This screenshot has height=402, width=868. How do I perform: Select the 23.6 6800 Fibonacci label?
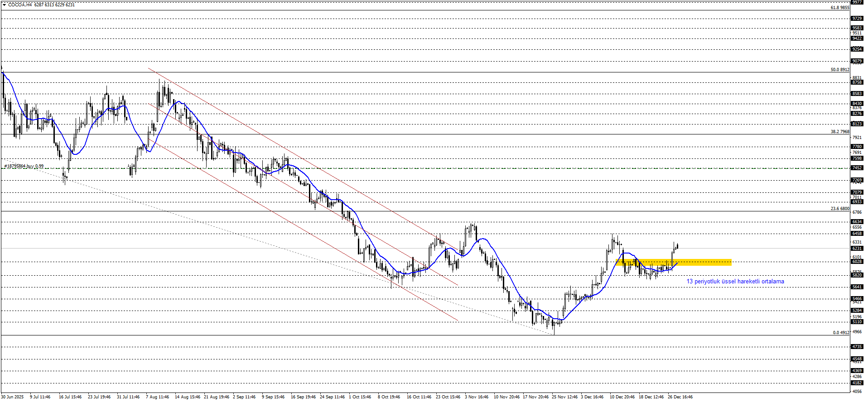[839, 209]
